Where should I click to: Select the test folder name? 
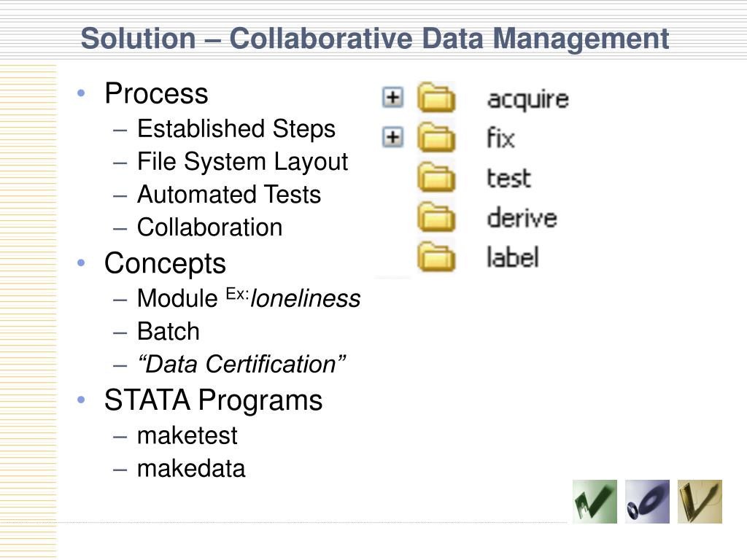[508, 178]
